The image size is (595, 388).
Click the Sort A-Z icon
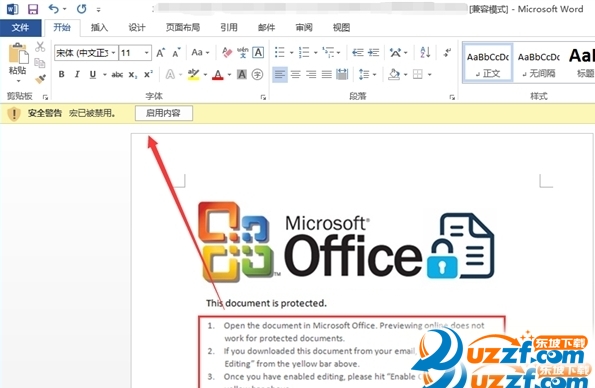(425, 52)
